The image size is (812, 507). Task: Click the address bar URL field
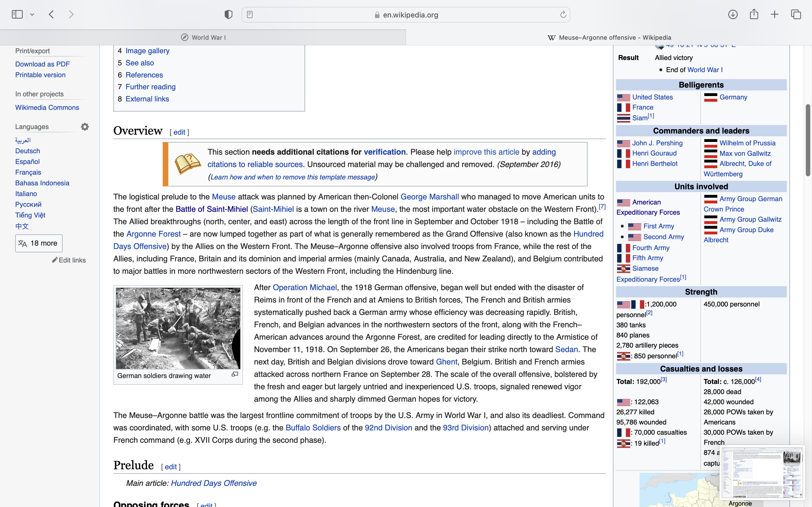[x=410, y=15]
